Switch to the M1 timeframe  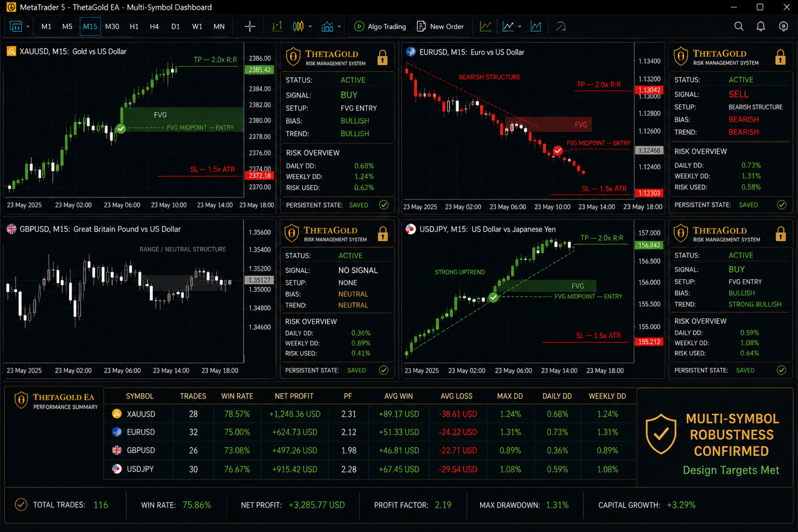pyautogui.click(x=46, y=26)
